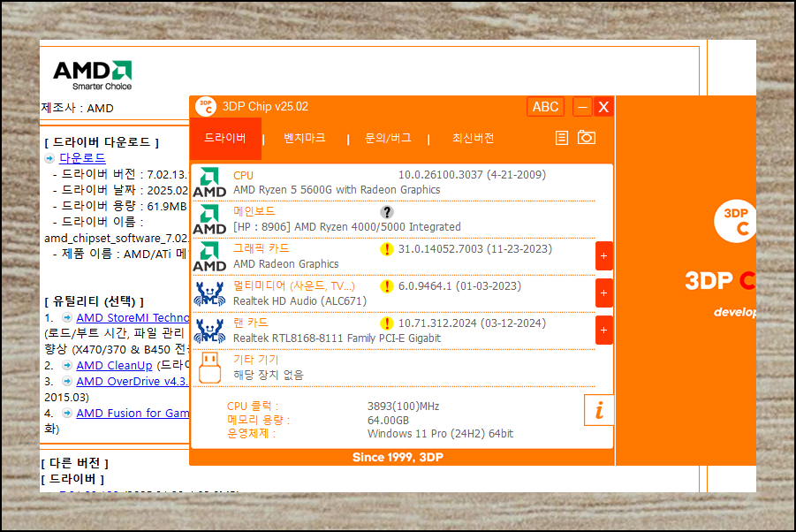Open the info 'i' button
The height and width of the screenshot is (532, 796).
click(x=599, y=410)
